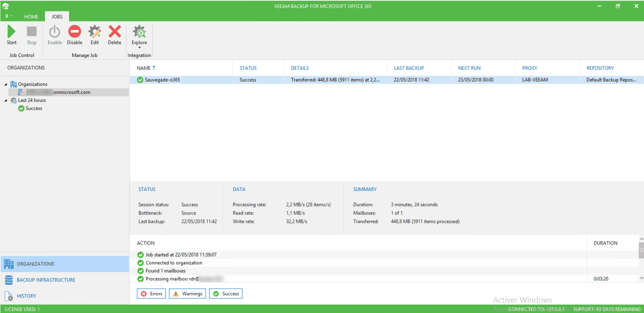Click the DURATION column header
The image size is (644, 313).
605,243
